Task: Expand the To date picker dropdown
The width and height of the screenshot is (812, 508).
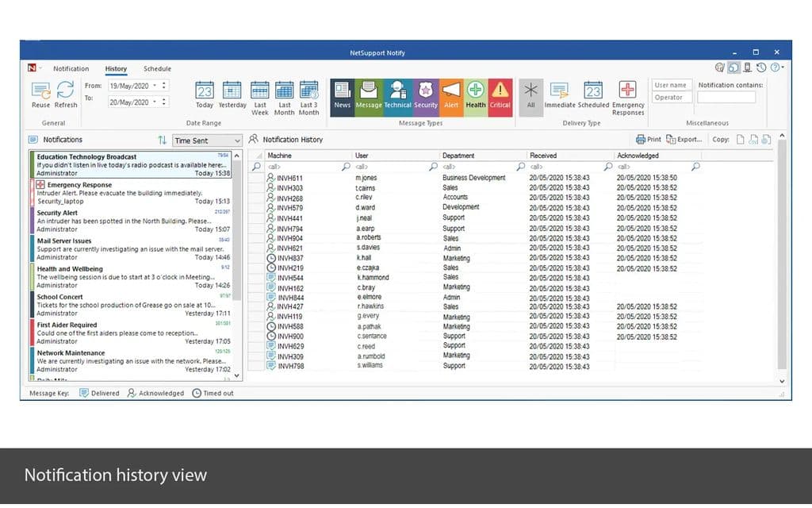Action: (x=164, y=102)
